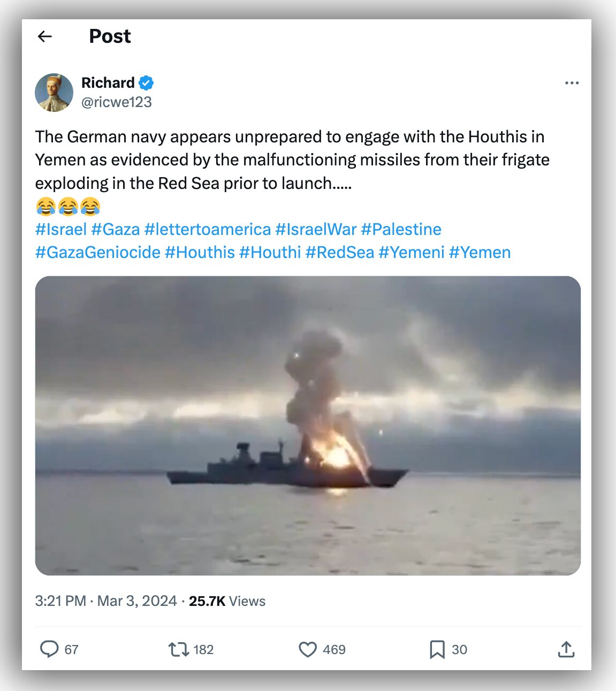Open the #Israel hashtag
The height and width of the screenshot is (691, 616).
click(61, 229)
